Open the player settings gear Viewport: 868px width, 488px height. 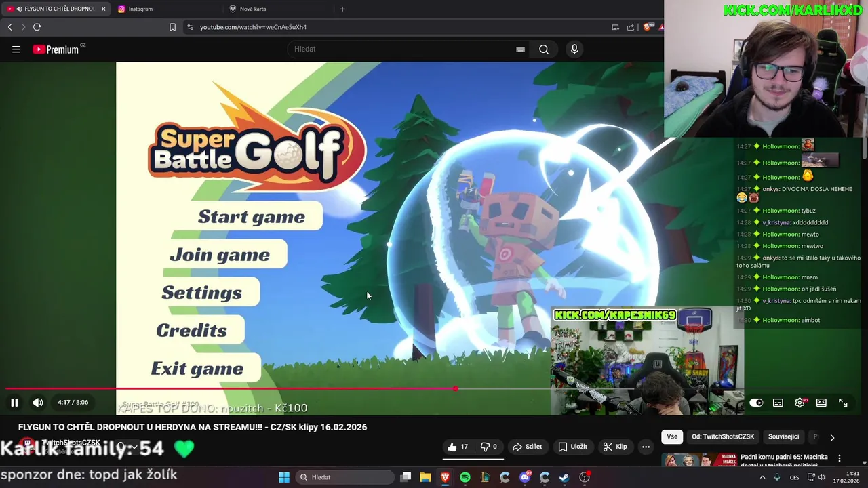tap(800, 403)
